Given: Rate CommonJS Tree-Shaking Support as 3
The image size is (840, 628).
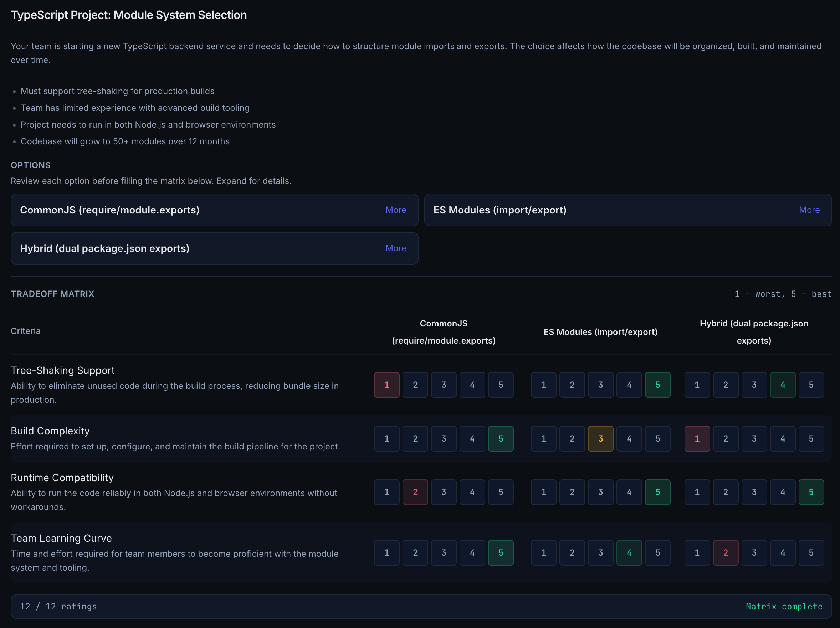Looking at the screenshot, I should pos(444,385).
